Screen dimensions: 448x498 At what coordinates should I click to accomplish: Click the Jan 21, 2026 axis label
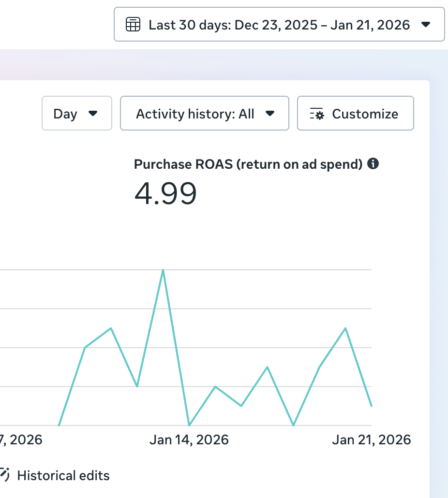click(371, 440)
